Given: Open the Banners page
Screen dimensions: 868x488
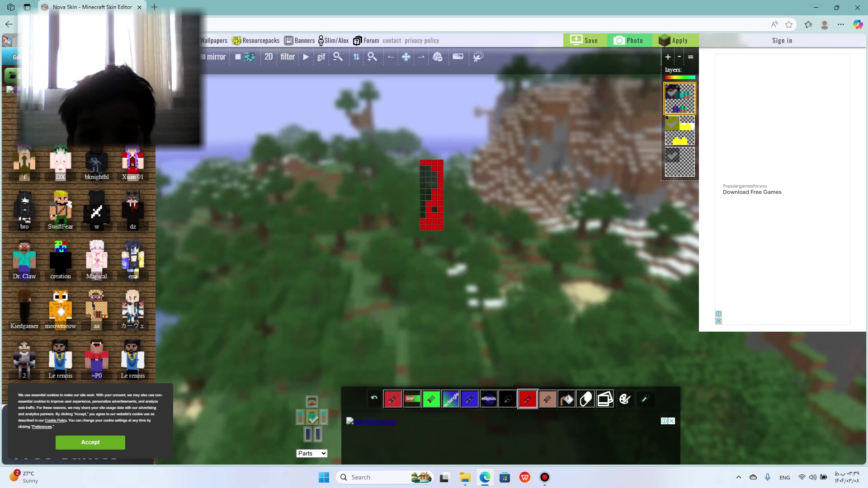Looking at the screenshot, I should (x=299, y=41).
